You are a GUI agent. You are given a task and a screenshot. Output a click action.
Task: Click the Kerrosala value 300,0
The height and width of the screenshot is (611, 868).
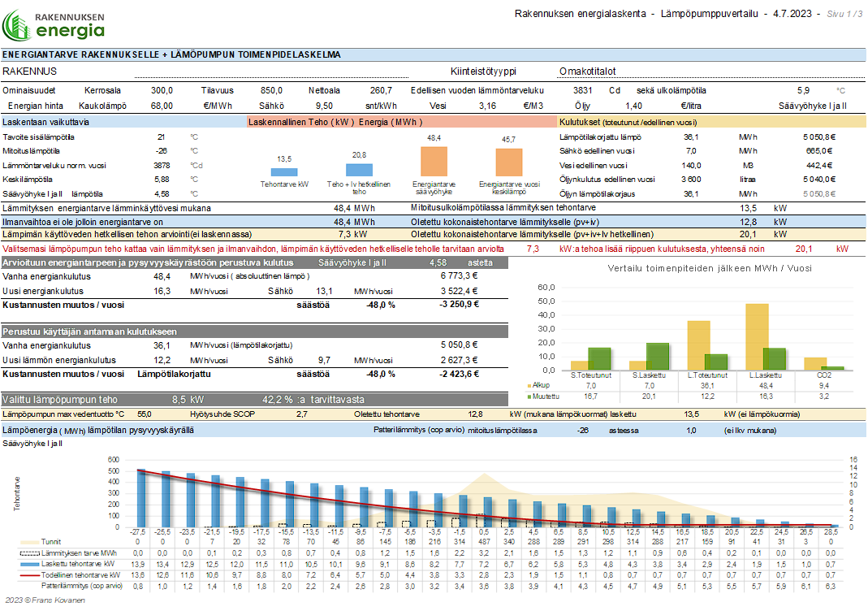tap(162, 90)
